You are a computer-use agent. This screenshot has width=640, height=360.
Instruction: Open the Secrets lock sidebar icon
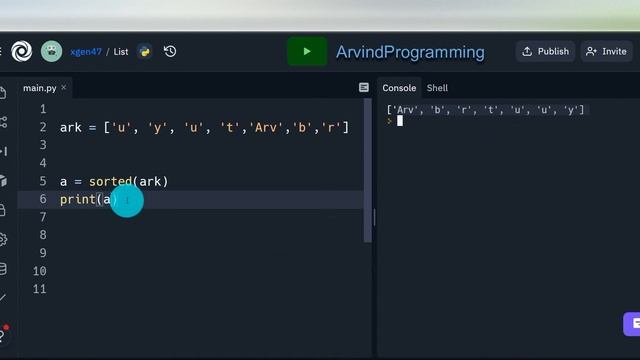[x=2, y=210]
